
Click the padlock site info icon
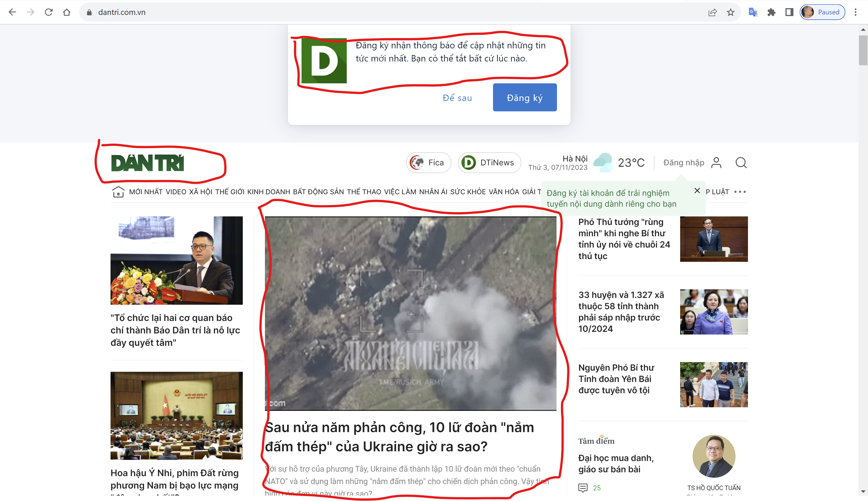[x=89, y=12]
